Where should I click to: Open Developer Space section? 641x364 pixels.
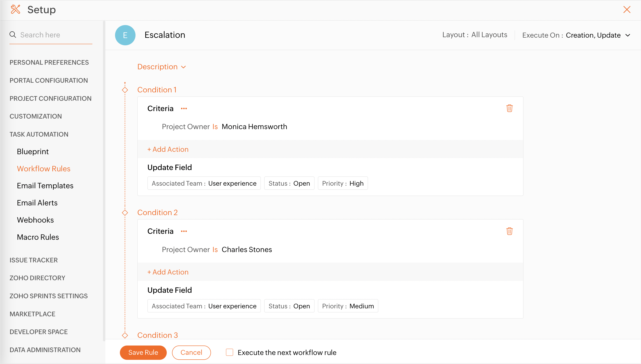pyautogui.click(x=38, y=332)
